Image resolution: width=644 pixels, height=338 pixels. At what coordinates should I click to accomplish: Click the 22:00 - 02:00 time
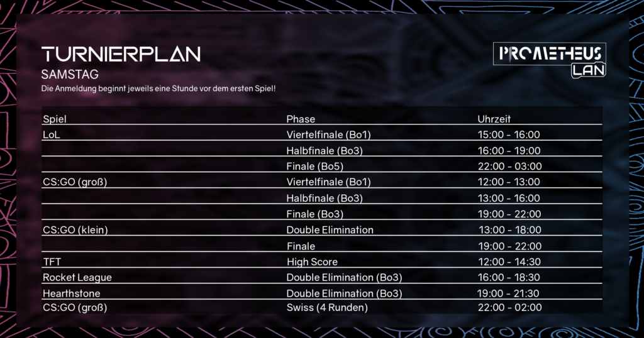[x=509, y=307]
